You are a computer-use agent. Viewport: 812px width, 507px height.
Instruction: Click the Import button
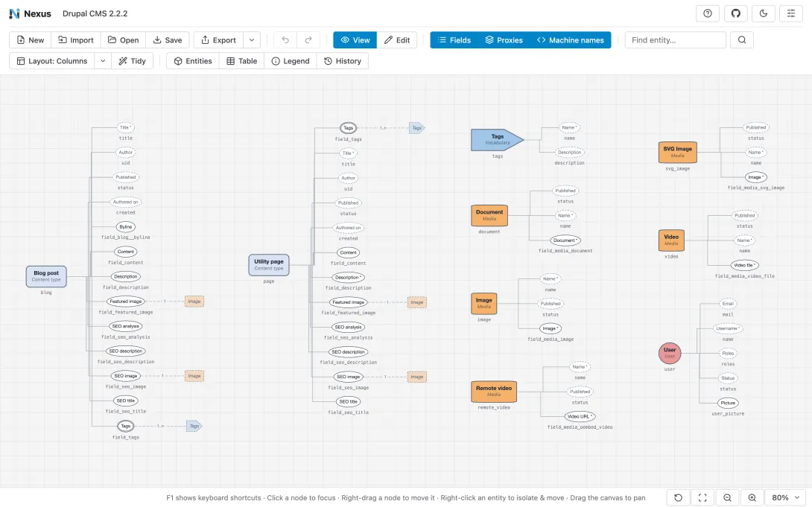point(75,40)
